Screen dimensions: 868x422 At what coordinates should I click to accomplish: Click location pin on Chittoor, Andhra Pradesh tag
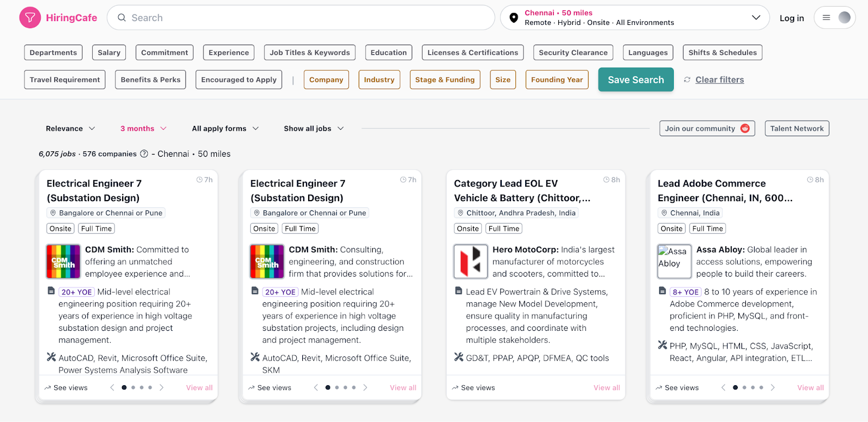pos(461,213)
